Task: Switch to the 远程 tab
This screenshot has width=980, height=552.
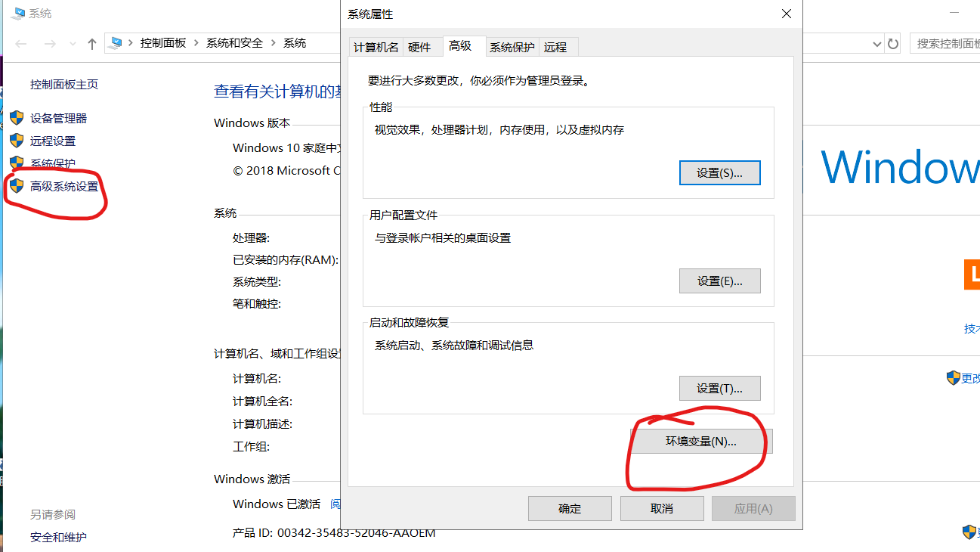Action: pyautogui.click(x=556, y=46)
